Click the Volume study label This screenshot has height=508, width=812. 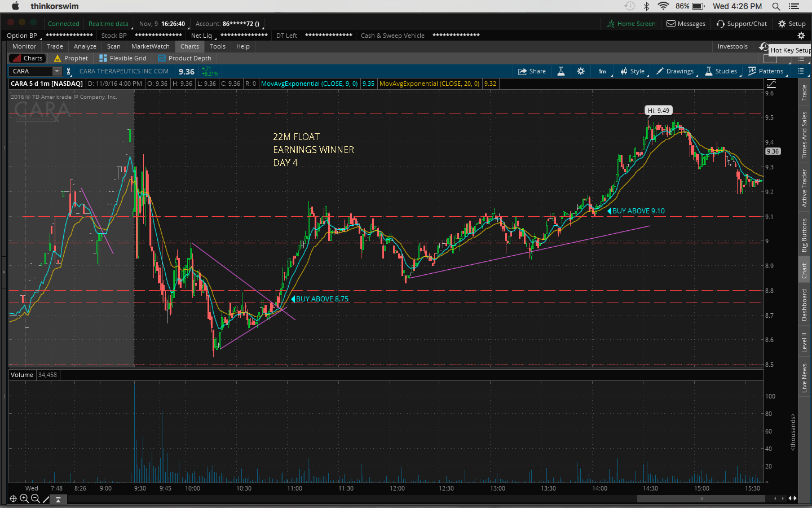tap(22, 375)
